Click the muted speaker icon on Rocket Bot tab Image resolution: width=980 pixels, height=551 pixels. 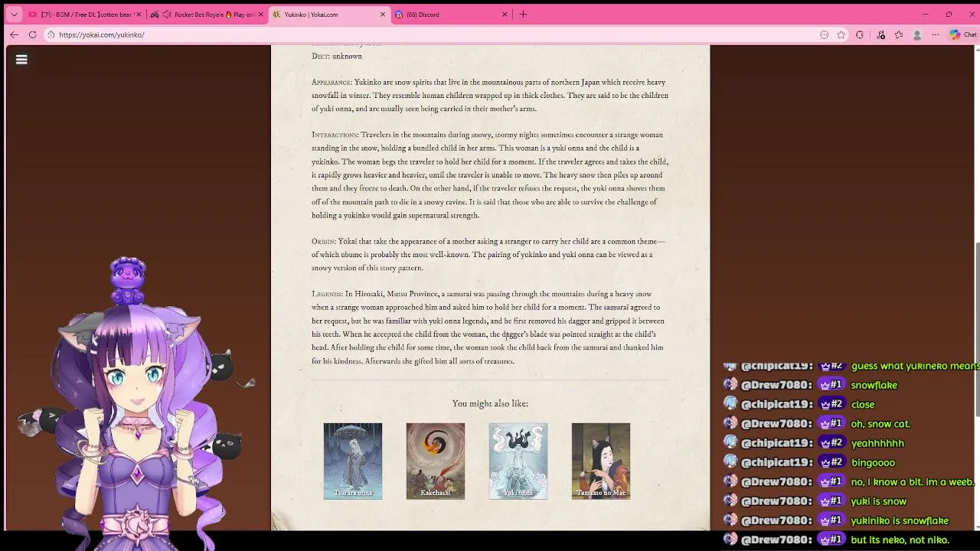166,15
